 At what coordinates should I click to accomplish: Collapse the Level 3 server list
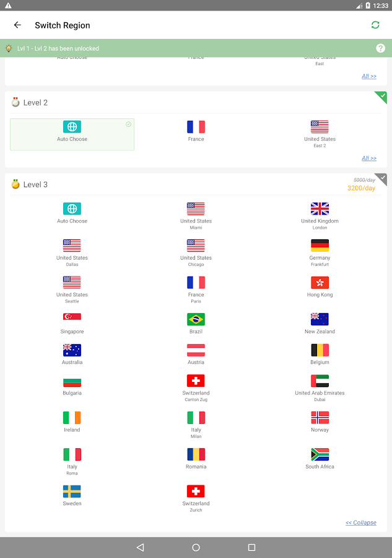(x=360, y=523)
